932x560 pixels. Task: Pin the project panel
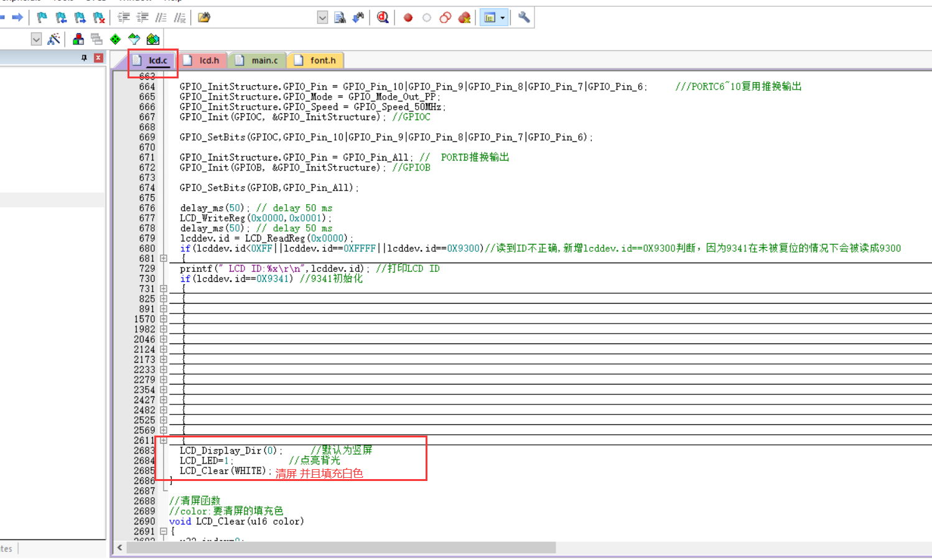coord(84,58)
